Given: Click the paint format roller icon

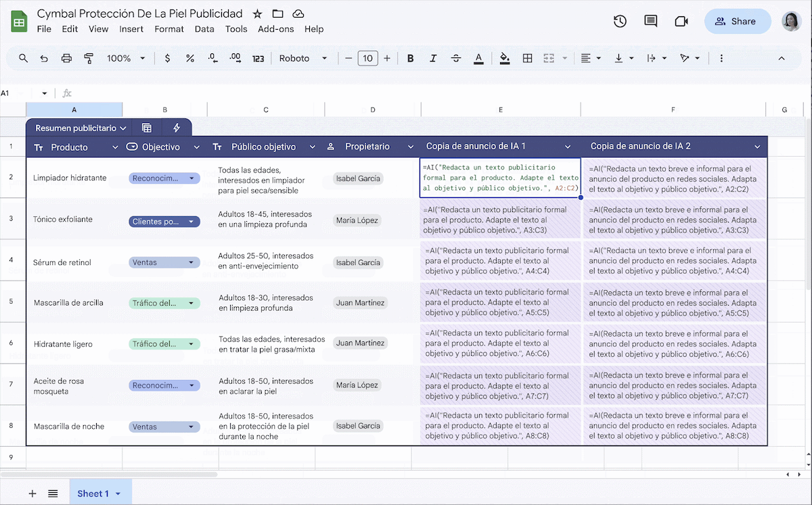Looking at the screenshot, I should 89,58.
